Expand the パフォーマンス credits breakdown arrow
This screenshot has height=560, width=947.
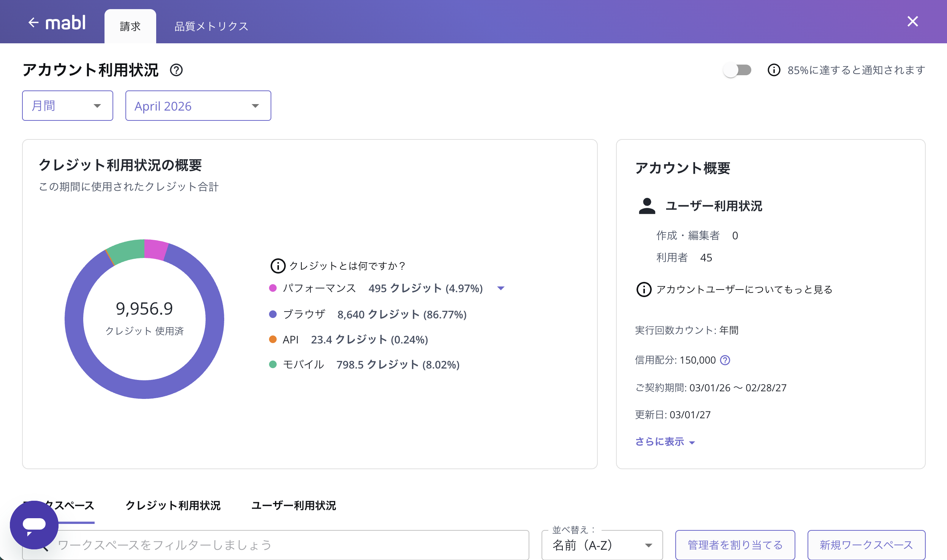click(501, 288)
